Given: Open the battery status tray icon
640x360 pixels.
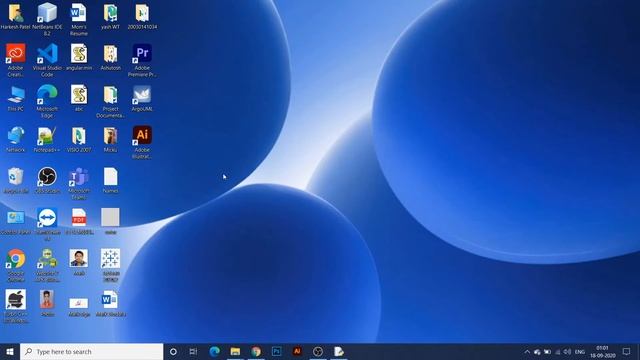Looking at the screenshot, I should coord(548,352).
